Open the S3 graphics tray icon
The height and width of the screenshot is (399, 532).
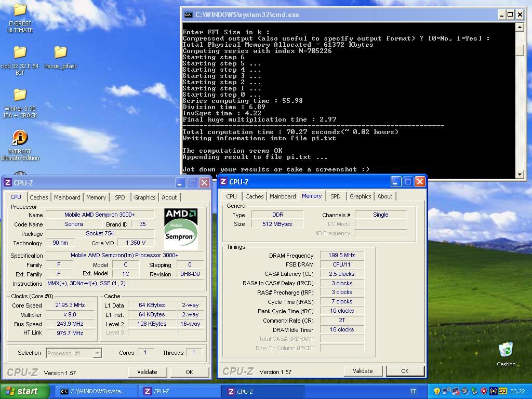coord(503,391)
